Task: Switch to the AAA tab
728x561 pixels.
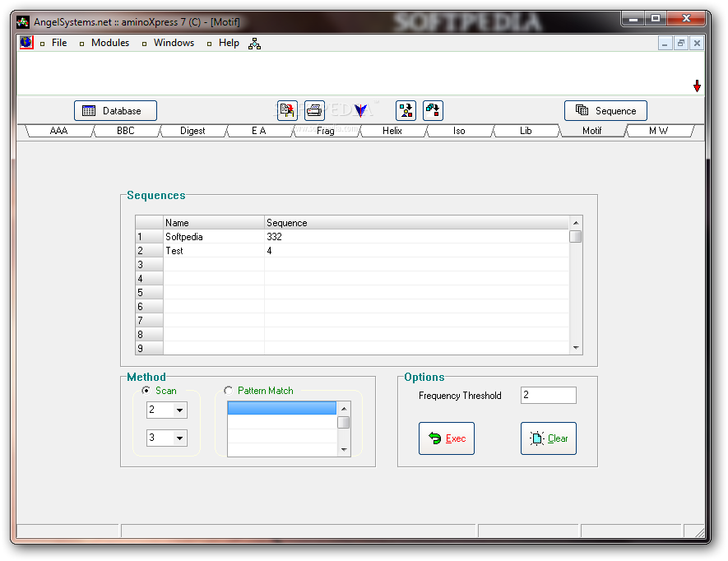Action: [59, 131]
